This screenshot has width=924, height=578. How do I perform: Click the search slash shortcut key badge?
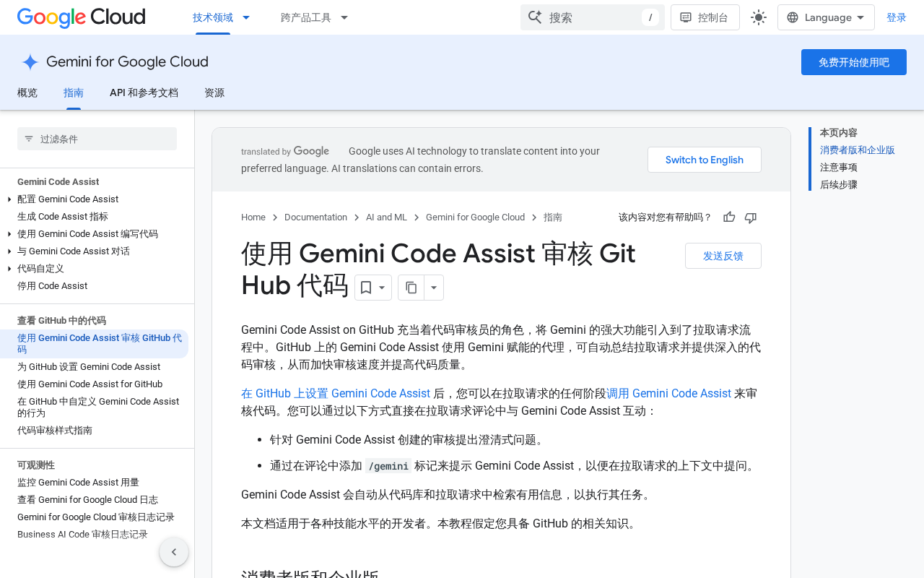tap(650, 17)
